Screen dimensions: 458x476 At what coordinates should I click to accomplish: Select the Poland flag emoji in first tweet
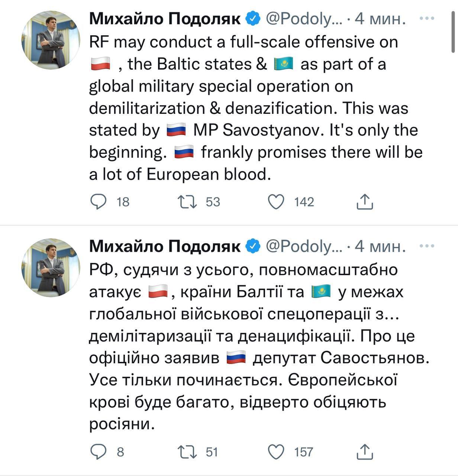click(100, 64)
